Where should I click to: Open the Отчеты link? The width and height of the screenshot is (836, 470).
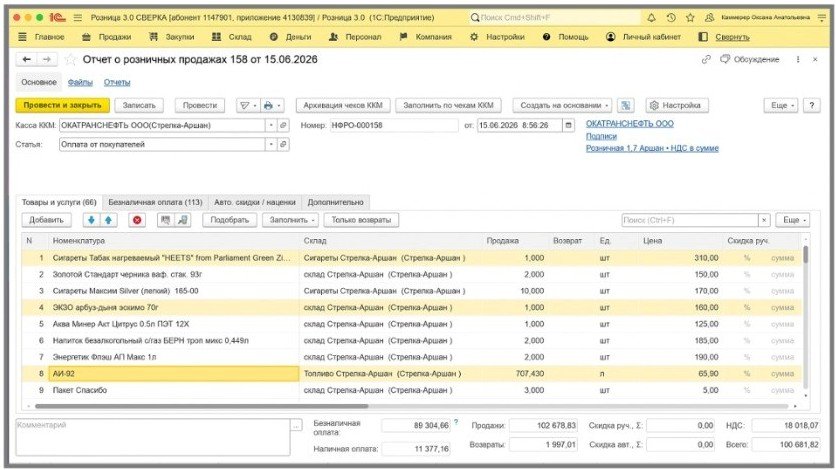coord(117,83)
